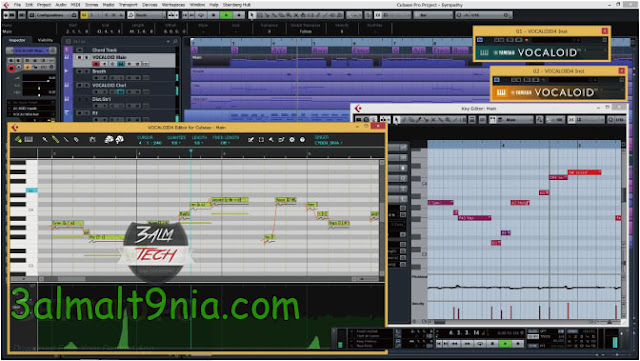Screen dimensions: 640x361
Task: Select arrow tool in Key Editor toolbar
Action: (396, 120)
